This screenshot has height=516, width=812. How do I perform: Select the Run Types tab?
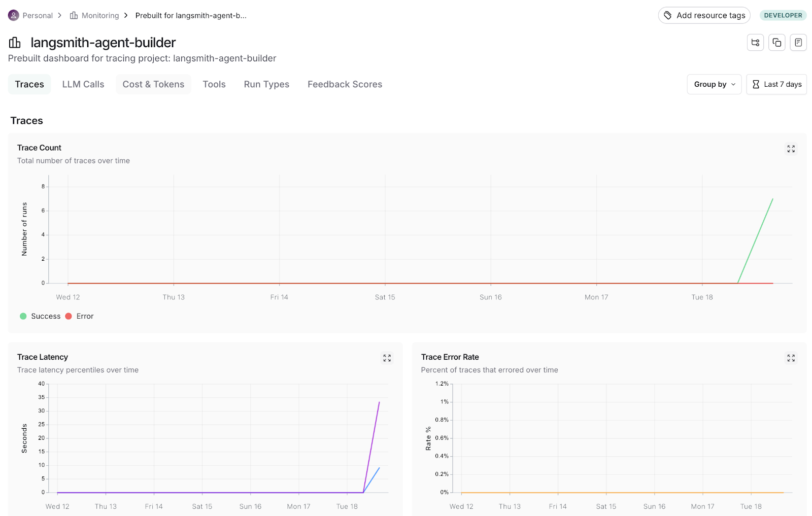[266, 84]
